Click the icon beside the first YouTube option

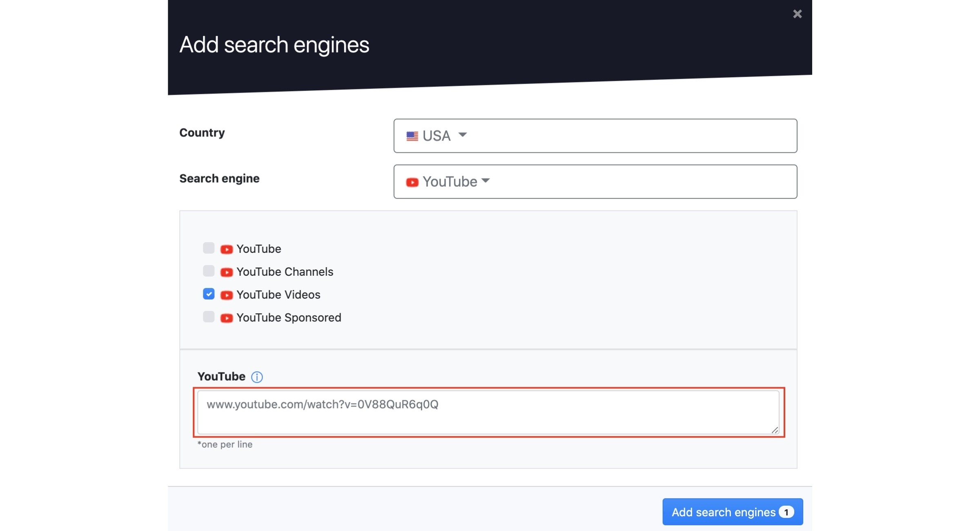[x=227, y=249]
